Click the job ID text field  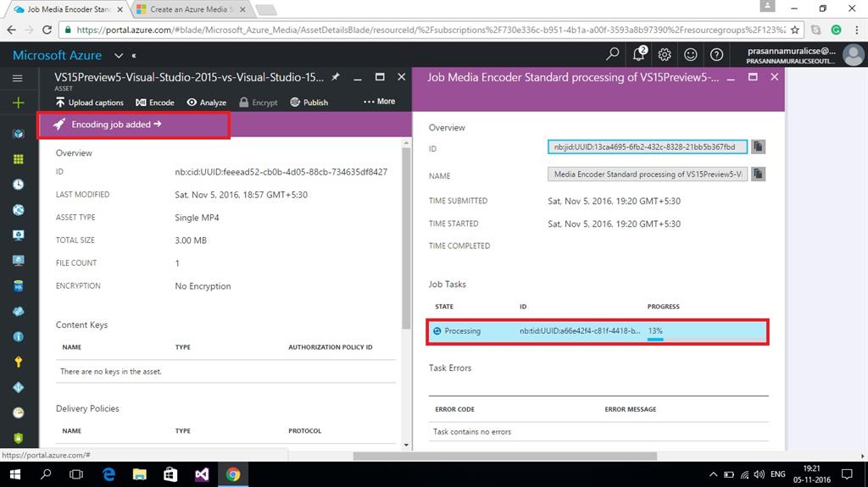tap(647, 147)
